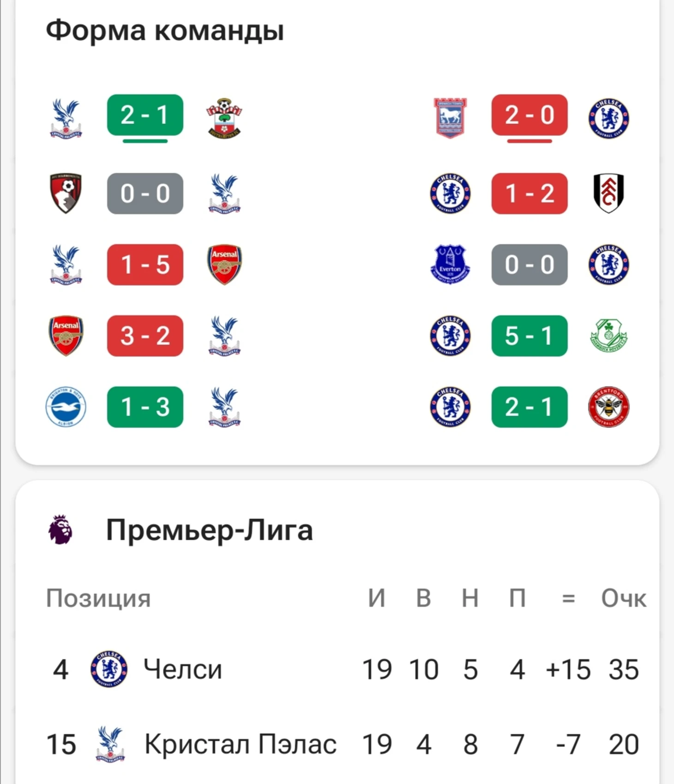Select the Ipswich Town crest
This screenshot has width=674, height=784.
[x=450, y=118]
